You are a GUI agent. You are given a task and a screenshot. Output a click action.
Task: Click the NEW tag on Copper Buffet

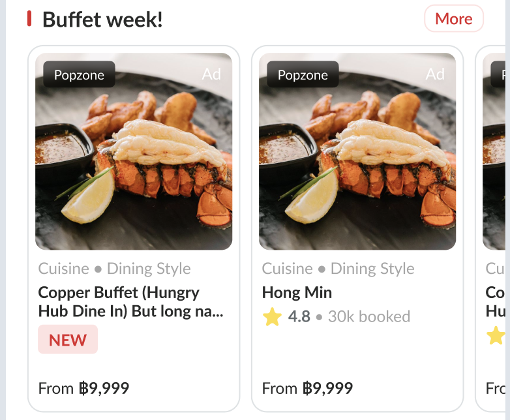[68, 340]
